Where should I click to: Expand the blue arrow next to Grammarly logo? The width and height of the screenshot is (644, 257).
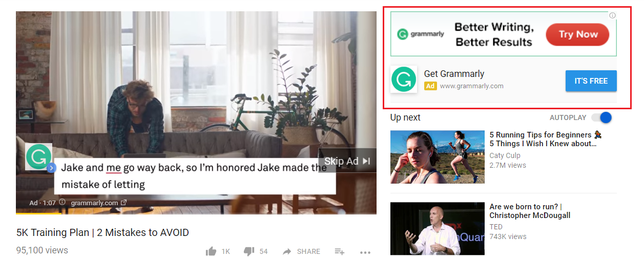pos(51,168)
